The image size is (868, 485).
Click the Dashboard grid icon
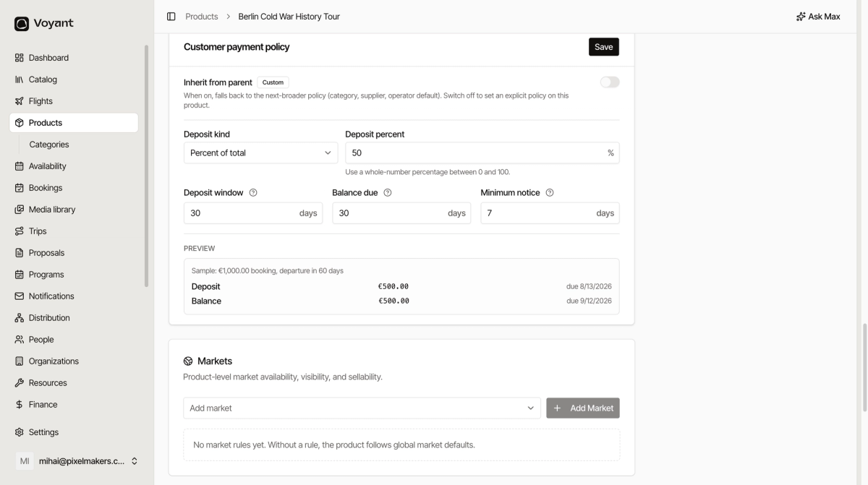20,58
